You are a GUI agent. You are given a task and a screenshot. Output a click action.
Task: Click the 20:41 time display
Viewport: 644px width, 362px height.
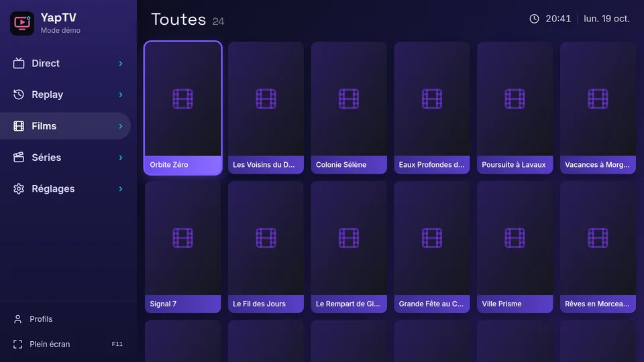point(558,19)
